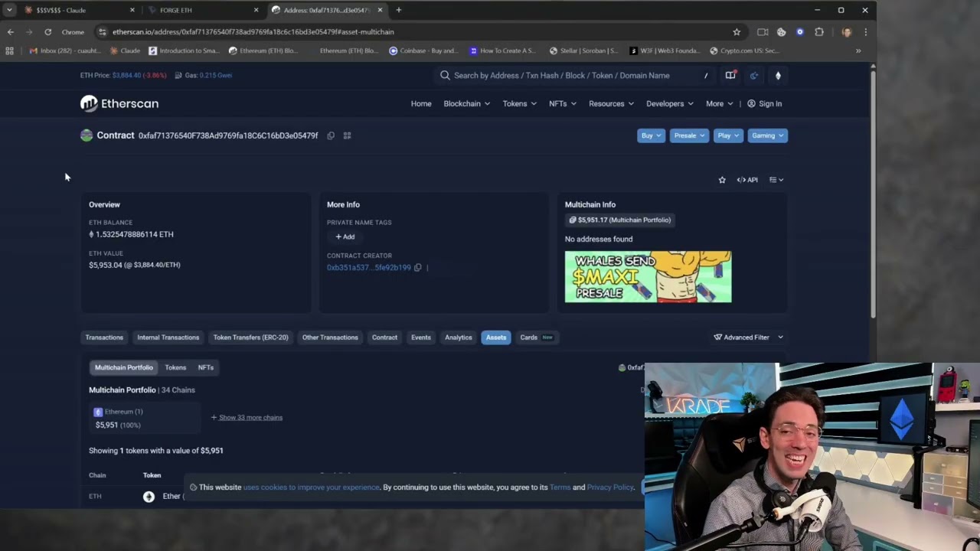
Task: Click the contract's blockie avatar icon
Action: pos(87,135)
